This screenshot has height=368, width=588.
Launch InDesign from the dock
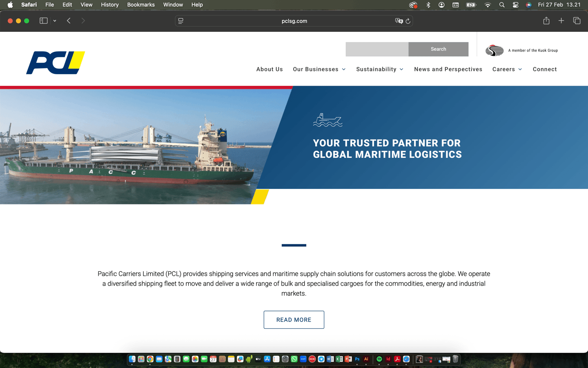[388, 359]
